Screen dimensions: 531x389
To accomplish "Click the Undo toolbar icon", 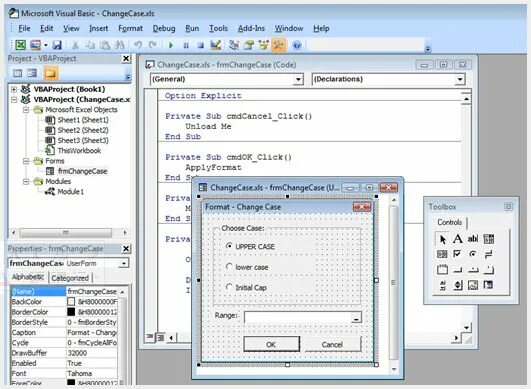I will pyautogui.click(x=138, y=45).
